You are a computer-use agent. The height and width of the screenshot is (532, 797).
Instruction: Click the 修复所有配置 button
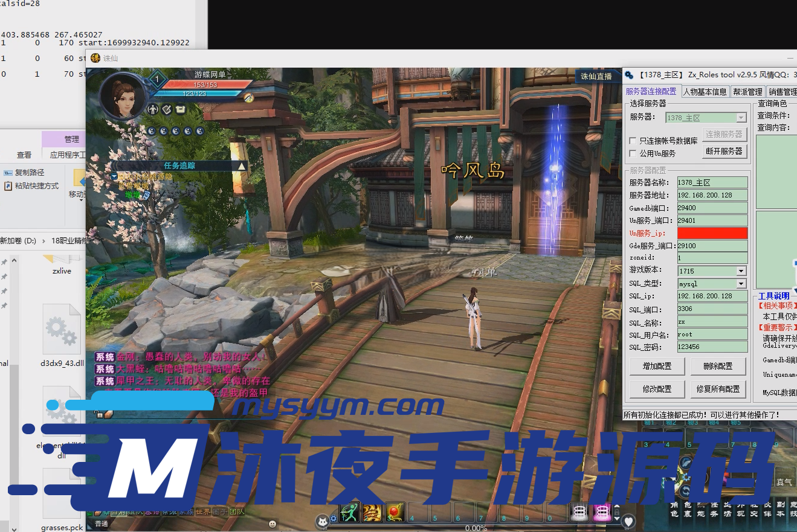point(718,389)
